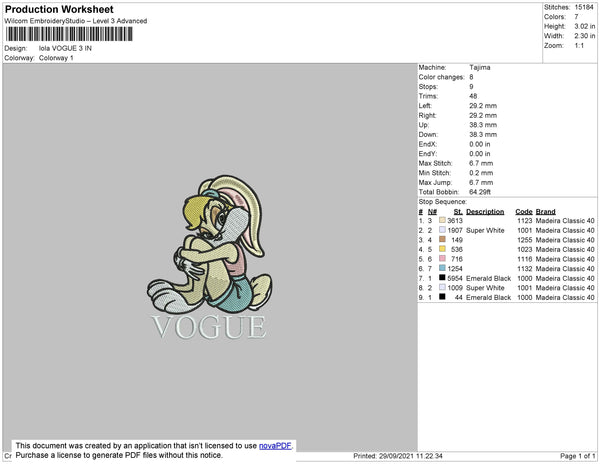The height and width of the screenshot is (464, 600).
Task: Pick Emerald Black swatch in stop row 9
Action: pyautogui.click(x=442, y=296)
